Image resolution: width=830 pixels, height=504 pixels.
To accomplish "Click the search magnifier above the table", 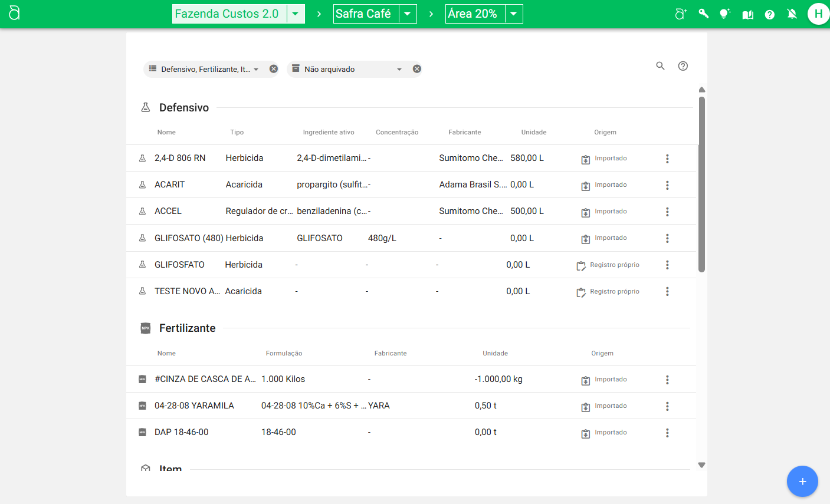I will pos(660,66).
